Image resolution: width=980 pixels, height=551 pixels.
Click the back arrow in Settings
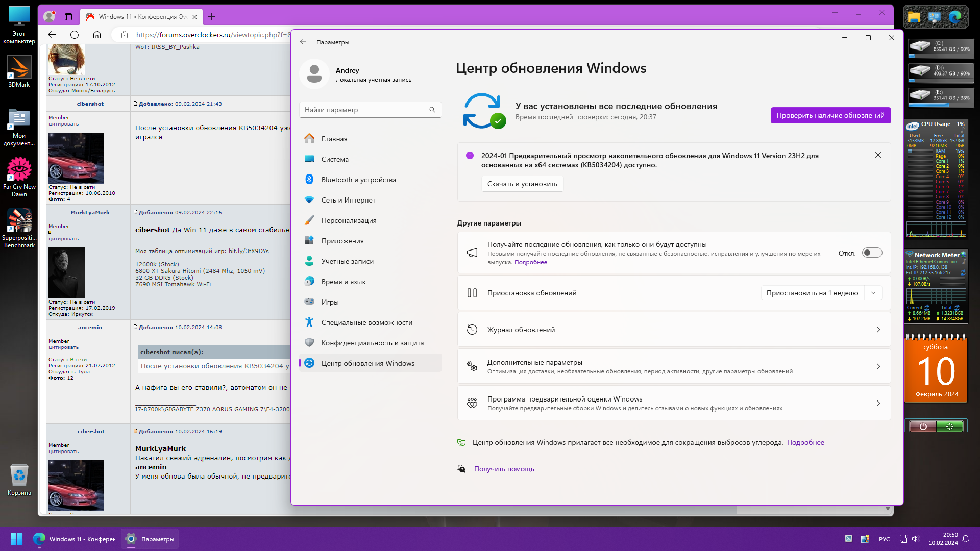point(303,42)
